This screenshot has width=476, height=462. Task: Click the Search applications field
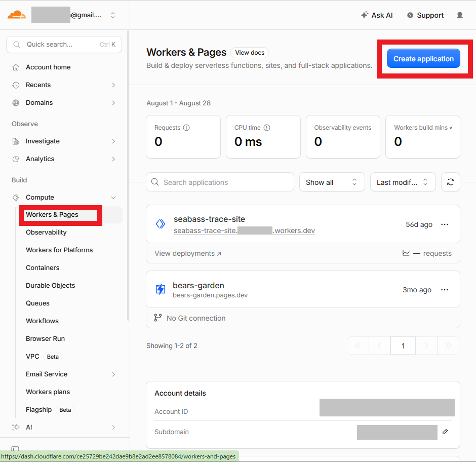pyautogui.click(x=220, y=182)
